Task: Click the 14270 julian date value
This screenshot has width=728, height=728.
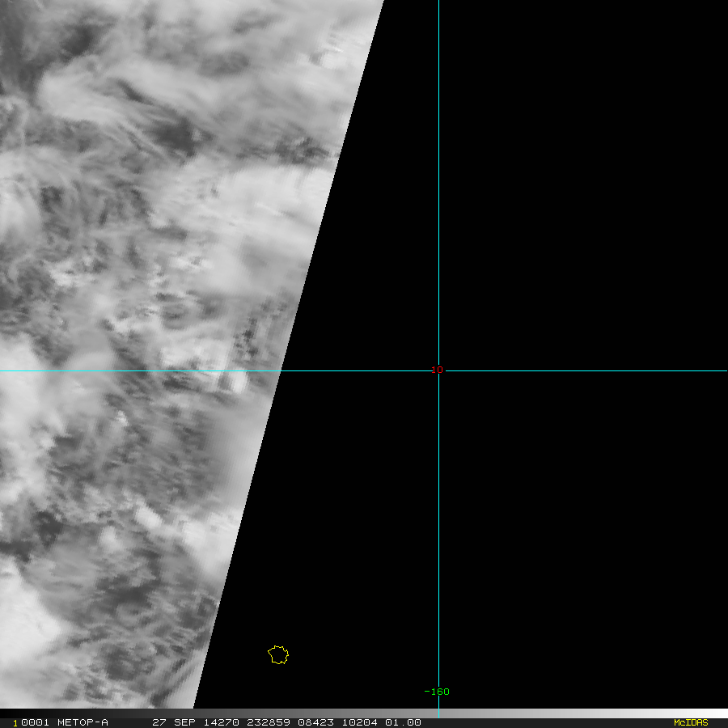Action: click(x=221, y=722)
